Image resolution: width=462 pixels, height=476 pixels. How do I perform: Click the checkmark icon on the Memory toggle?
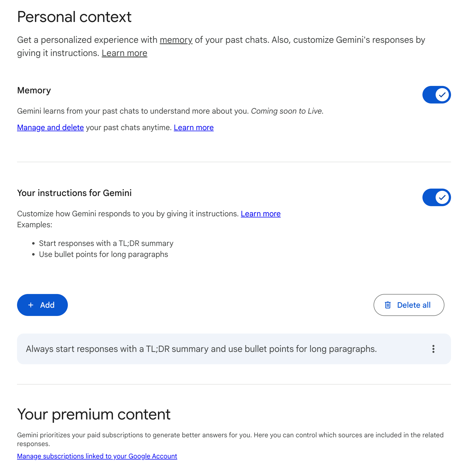coord(442,94)
